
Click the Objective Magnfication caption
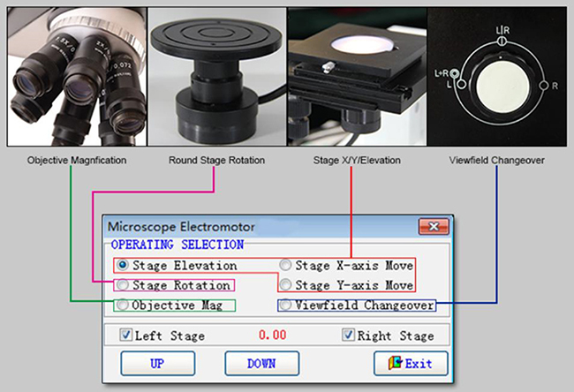pos(77,161)
